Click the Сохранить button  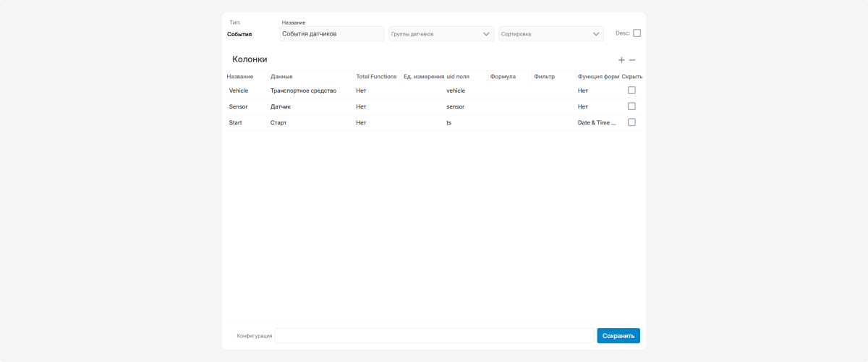pos(618,336)
